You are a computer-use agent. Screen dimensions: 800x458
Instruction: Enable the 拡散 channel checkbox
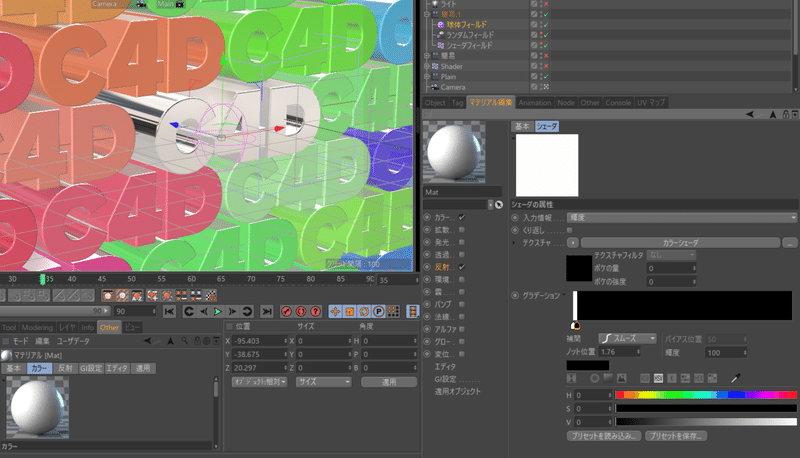[x=462, y=230]
